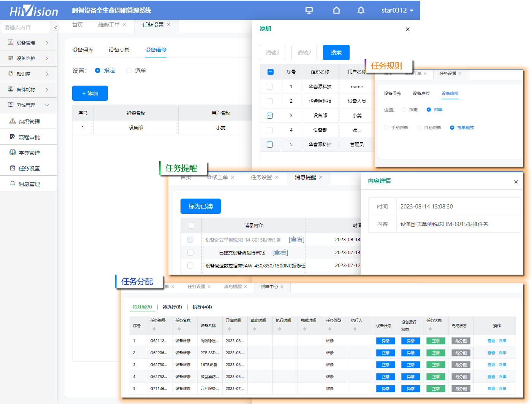Sort by 开始时间 column arrows
532x404 pixels.
229,329
